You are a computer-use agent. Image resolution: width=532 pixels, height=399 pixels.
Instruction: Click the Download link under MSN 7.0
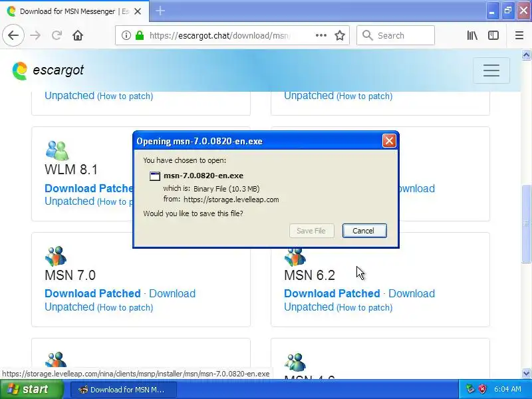pyautogui.click(x=172, y=293)
